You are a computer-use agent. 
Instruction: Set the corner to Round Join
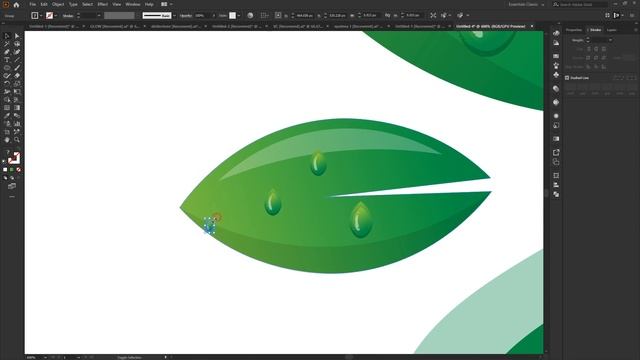click(x=596, y=58)
